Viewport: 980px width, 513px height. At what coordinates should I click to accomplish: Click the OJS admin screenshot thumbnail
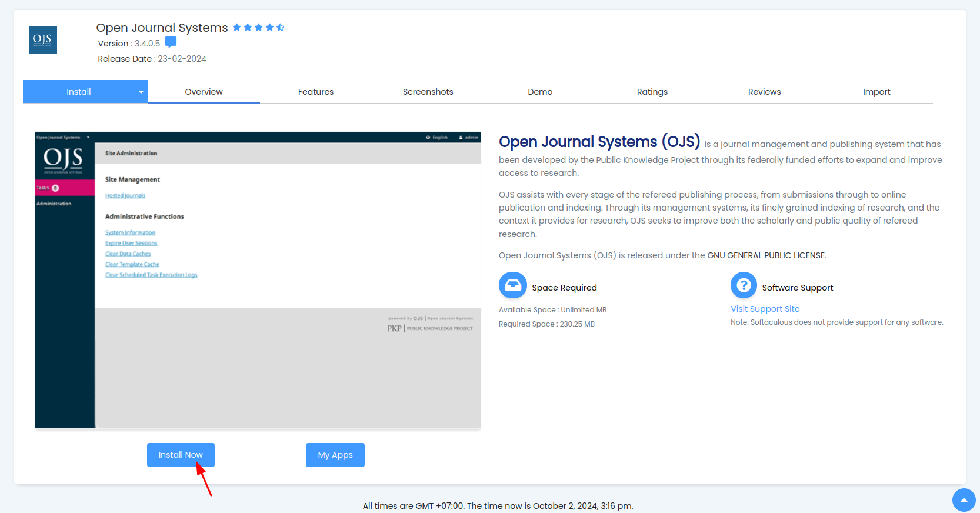(258, 280)
